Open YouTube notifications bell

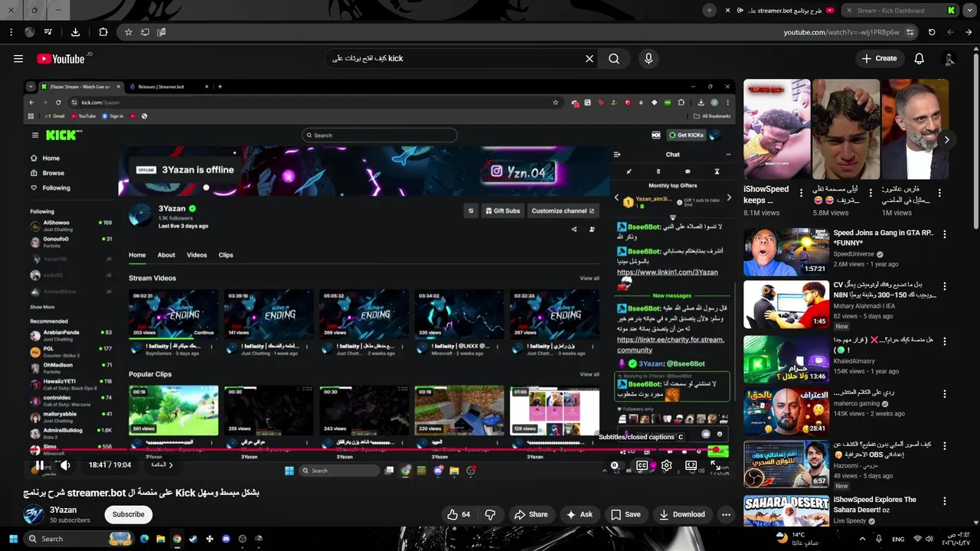[x=919, y=58]
